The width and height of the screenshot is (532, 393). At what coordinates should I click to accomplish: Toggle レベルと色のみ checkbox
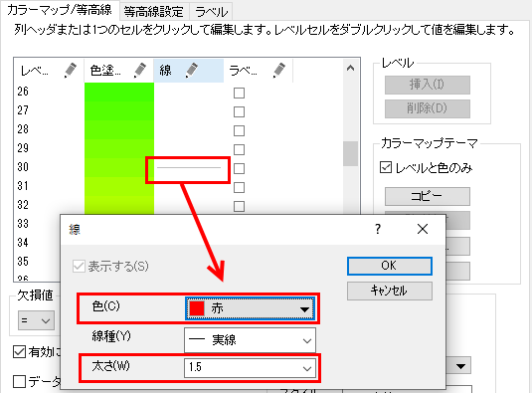386,167
